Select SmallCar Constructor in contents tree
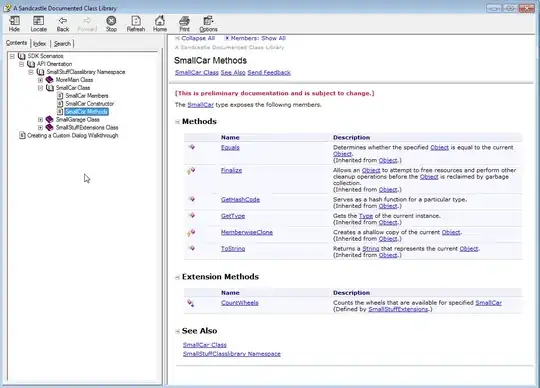The width and height of the screenshot is (540, 388). tap(90, 104)
